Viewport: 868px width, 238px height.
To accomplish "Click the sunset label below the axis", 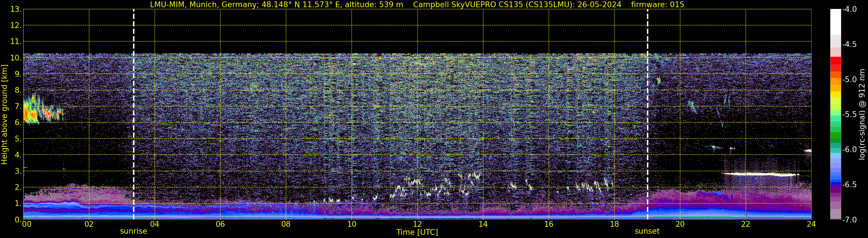I will [647, 231].
